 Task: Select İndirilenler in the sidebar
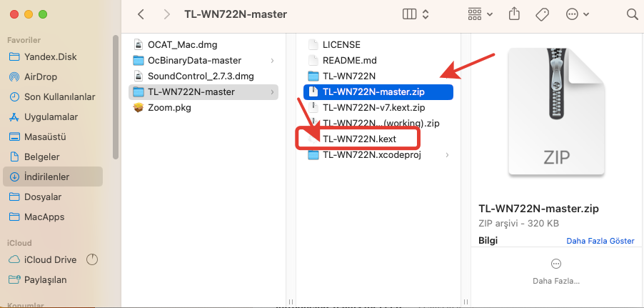[53, 177]
